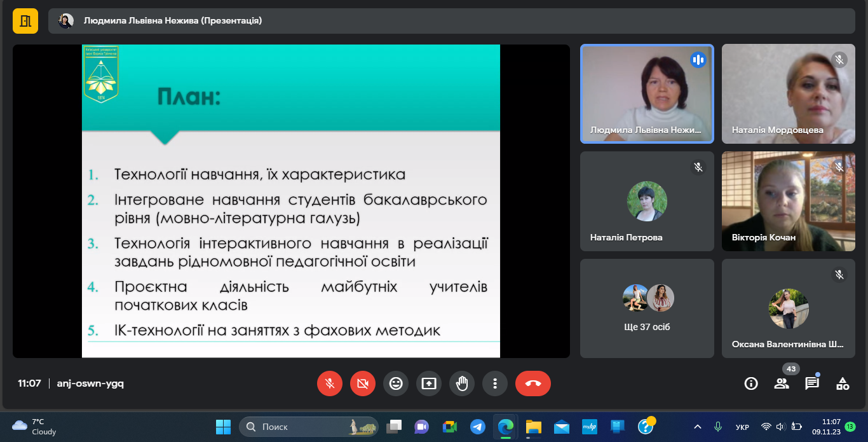Leave the call with red button
The image size is (868, 442).
[x=532, y=383]
